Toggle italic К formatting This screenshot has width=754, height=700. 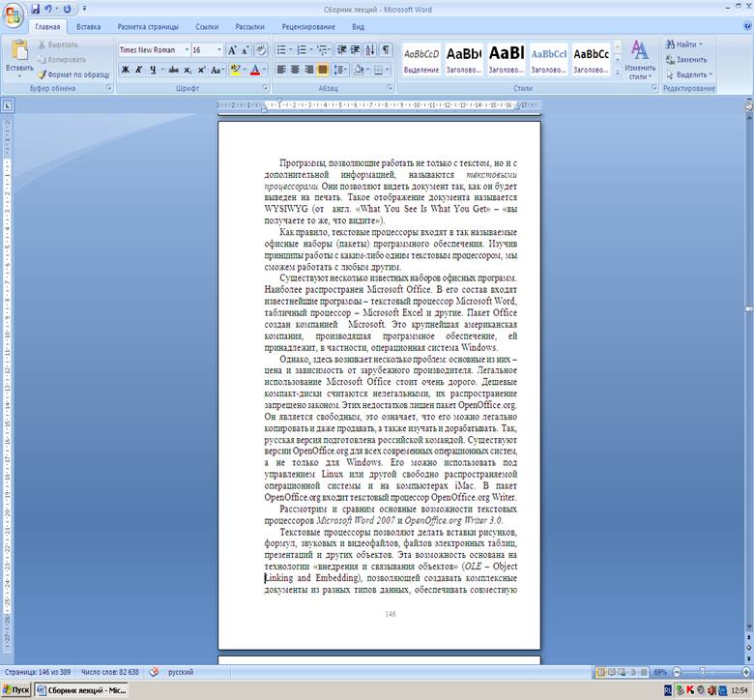point(139,70)
